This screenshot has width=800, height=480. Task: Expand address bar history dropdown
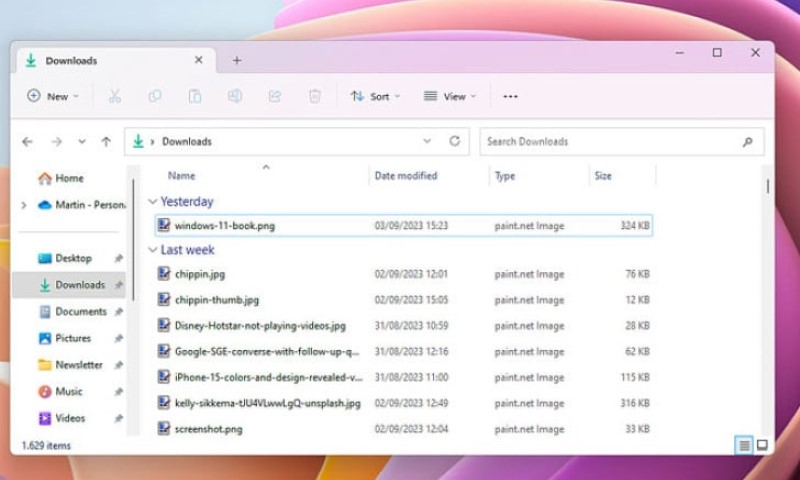point(427,141)
